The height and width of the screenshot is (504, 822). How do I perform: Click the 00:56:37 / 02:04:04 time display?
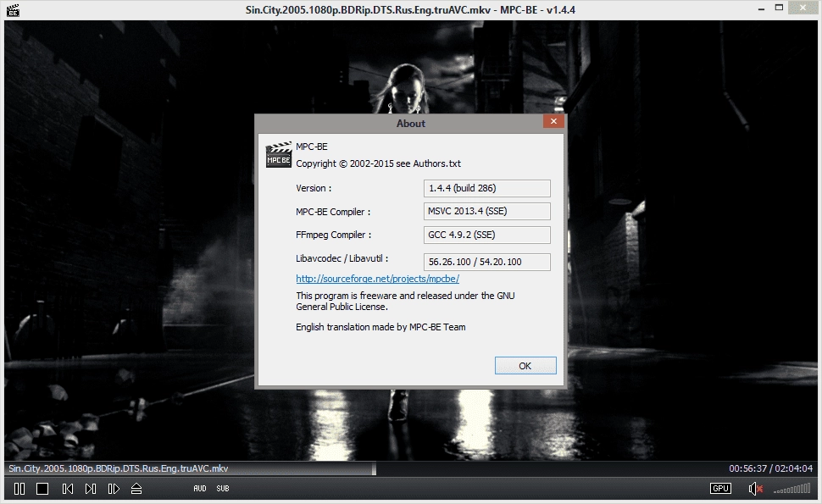tap(770, 468)
